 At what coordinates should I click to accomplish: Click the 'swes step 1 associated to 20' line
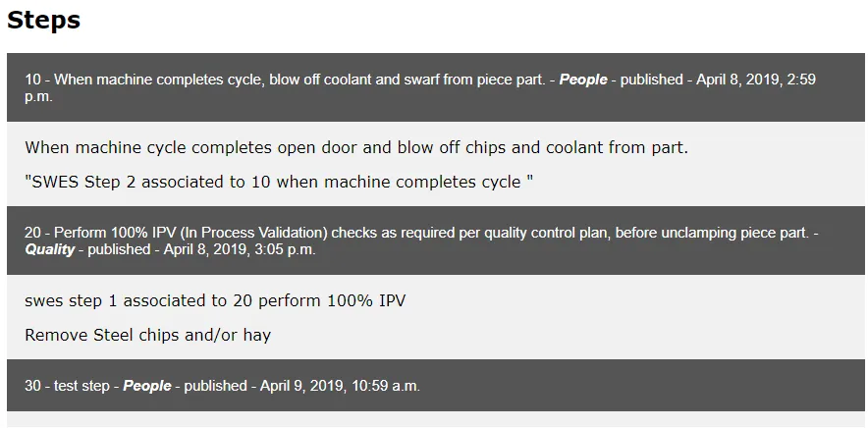pos(215,301)
